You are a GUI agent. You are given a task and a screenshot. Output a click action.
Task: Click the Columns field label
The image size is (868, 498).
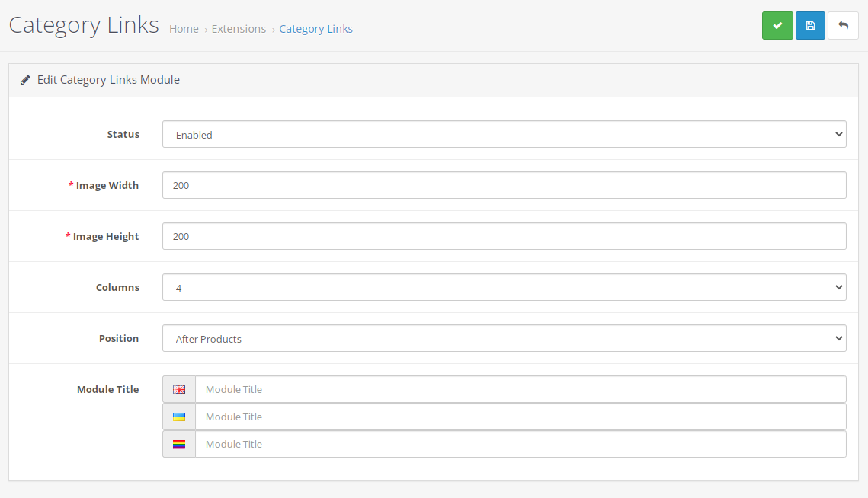(x=117, y=287)
